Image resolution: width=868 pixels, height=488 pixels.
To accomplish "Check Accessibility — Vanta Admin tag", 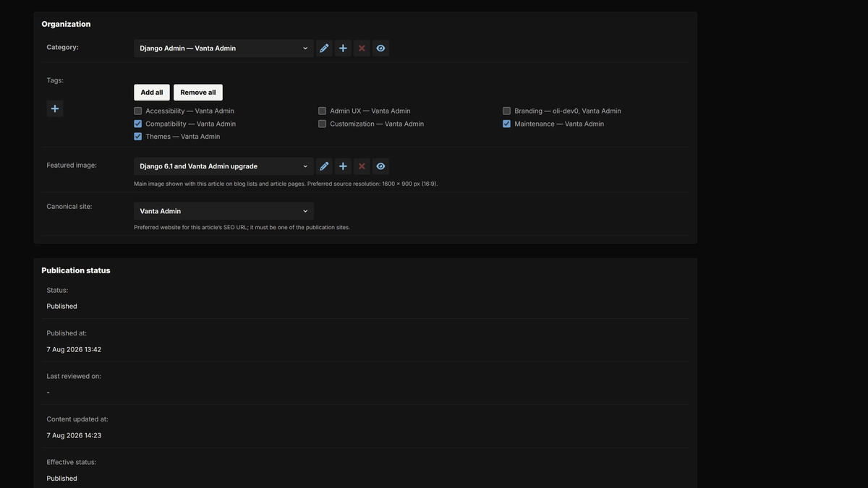I will tap(137, 111).
